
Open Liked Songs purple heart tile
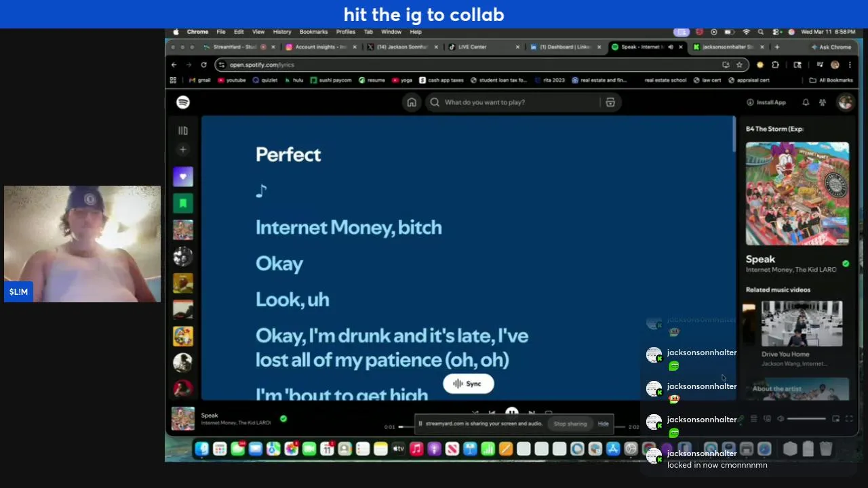coord(182,177)
